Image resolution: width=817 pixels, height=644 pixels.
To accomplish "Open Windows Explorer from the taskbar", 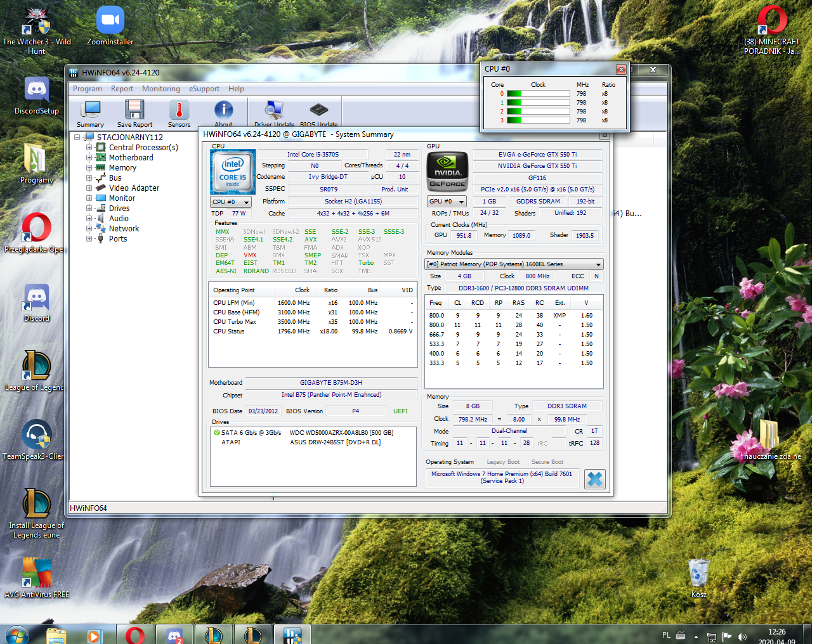I will click(56, 634).
